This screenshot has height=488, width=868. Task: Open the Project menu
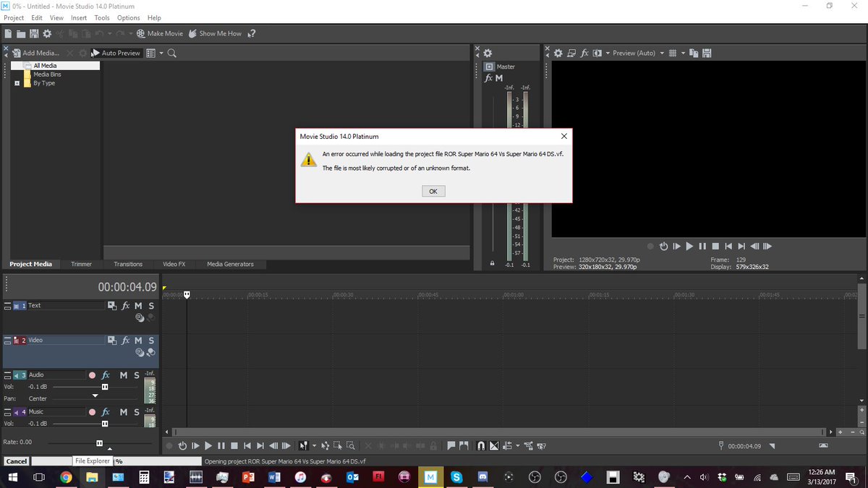(x=14, y=17)
